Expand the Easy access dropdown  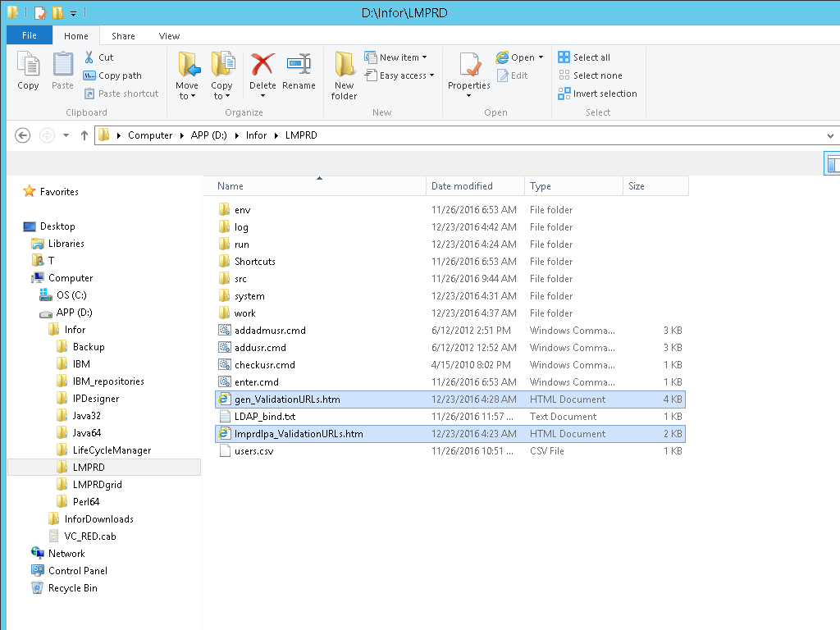pos(406,75)
